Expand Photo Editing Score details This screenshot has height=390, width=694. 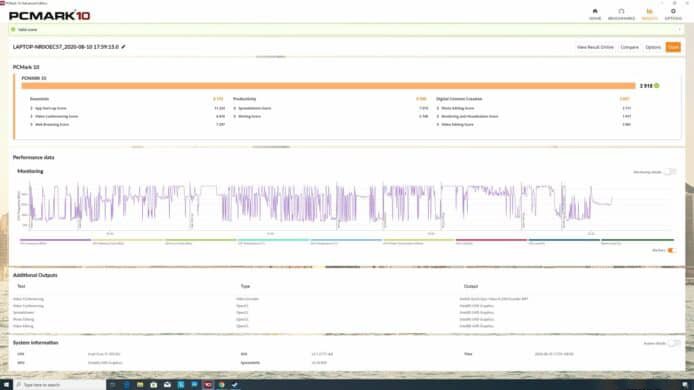click(438, 108)
